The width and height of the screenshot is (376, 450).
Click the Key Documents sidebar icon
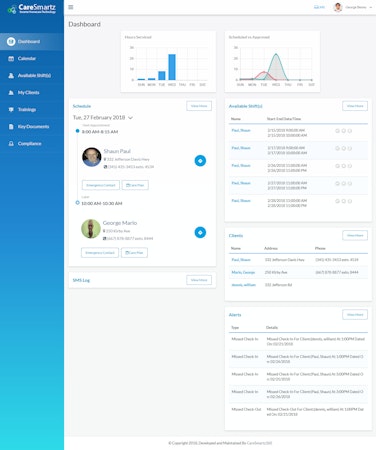point(11,127)
